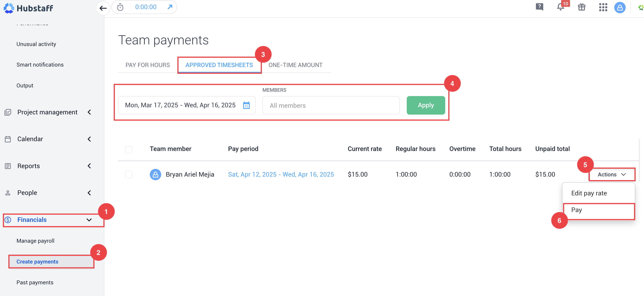Choose Edit pay rate menu option
This screenshot has height=296, width=644.
(598, 193)
